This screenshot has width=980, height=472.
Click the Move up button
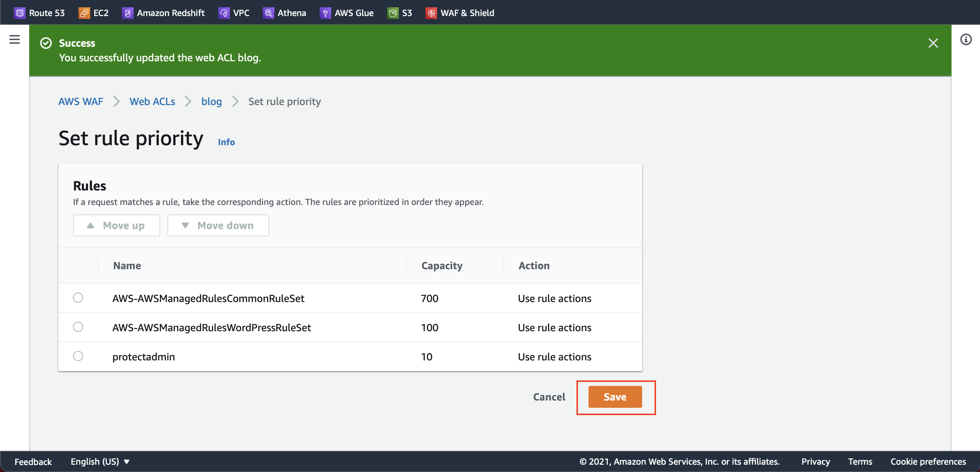tap(116, 225)
